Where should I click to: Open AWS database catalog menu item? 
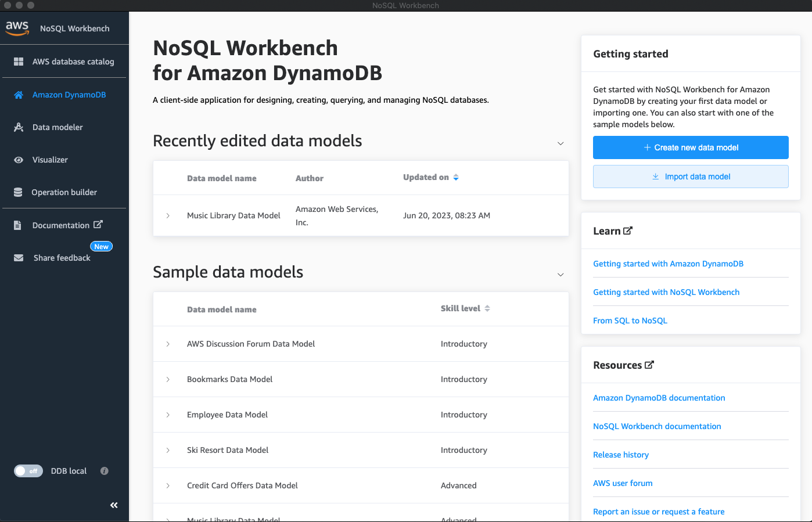pyautogui.click(x=64, y=62)
